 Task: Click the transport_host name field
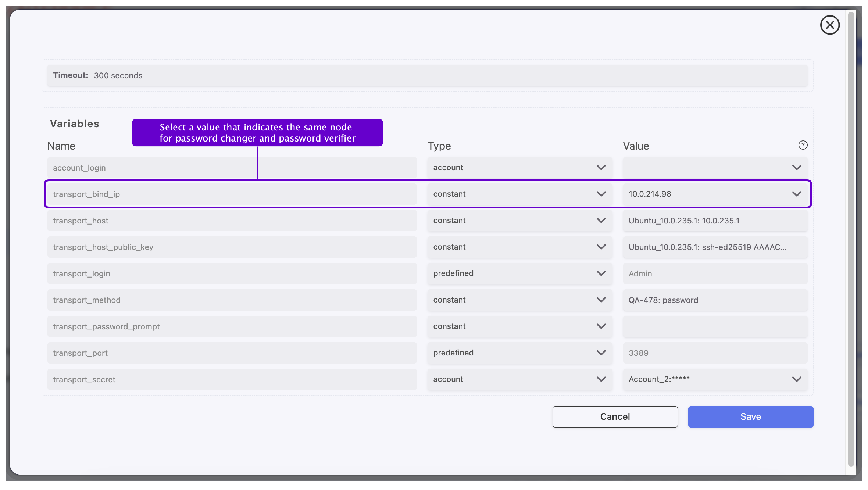tap(232, 221)
